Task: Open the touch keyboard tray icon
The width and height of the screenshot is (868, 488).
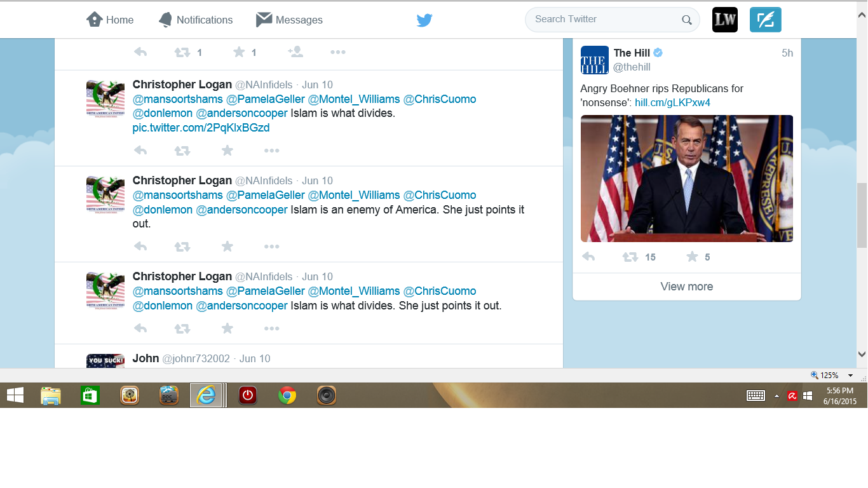Action: pyautogui.click(x=756, y=396)
